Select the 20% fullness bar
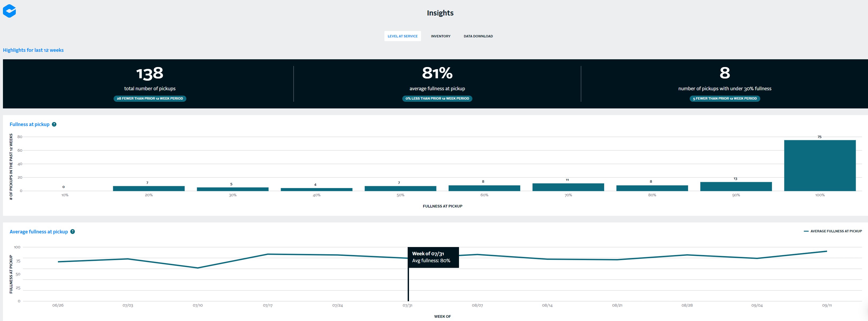The height and width of the screenshot is (321, 868). (x=149, y=189)
